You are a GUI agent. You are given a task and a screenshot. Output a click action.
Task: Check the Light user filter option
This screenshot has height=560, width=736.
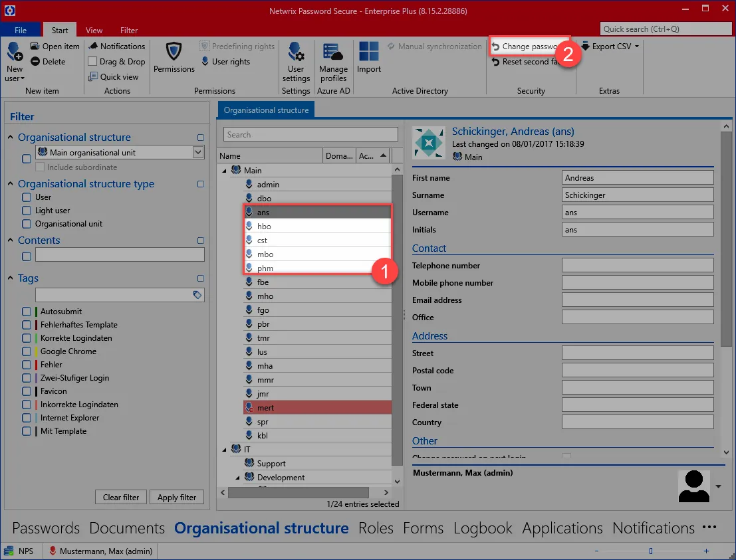pyautogui.click(x=27, y=211)
